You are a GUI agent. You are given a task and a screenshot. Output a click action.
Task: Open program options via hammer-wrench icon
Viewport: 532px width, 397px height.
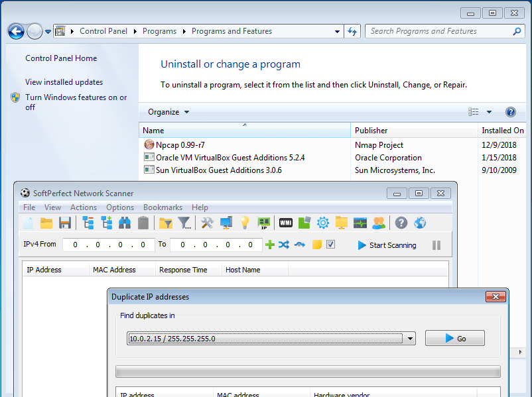tap(207, 223)
